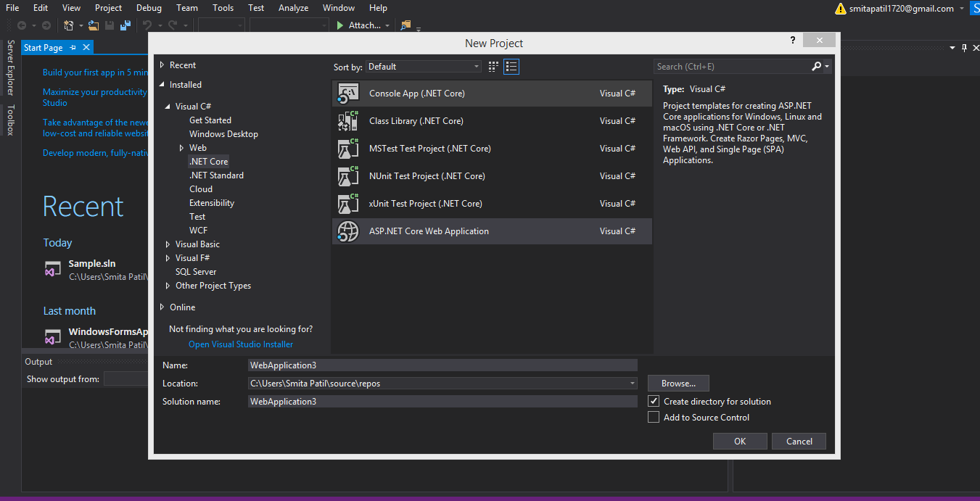Check Add to Source Control
980x501 pixels.
(654, 417)
